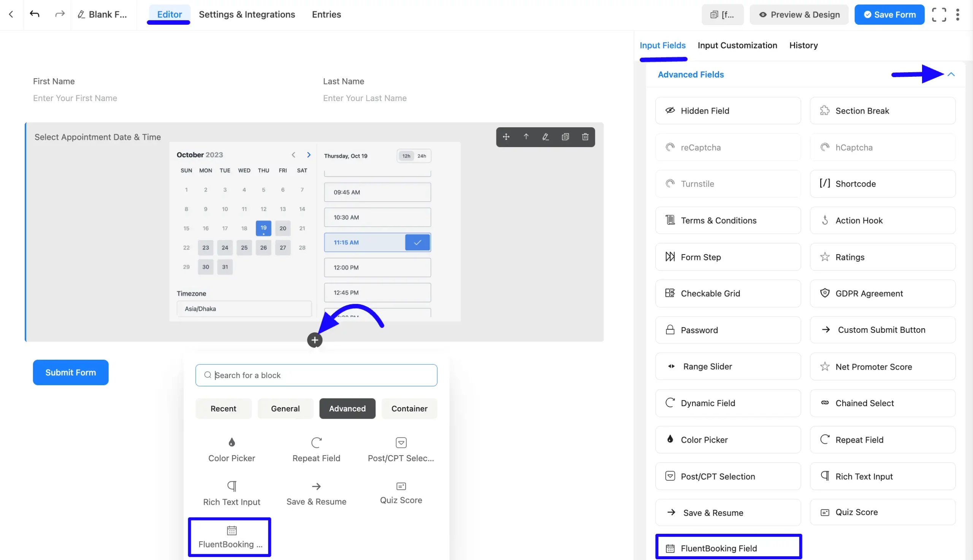Add Dynamic Field from sidebar
The image size is (973, 560).
728,403
